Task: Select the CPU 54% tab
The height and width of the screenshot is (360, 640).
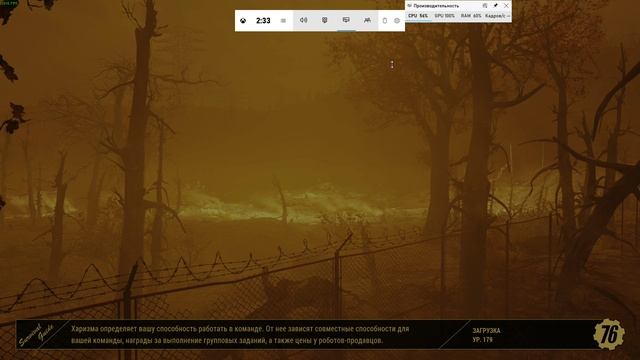Action: (418, 16)
